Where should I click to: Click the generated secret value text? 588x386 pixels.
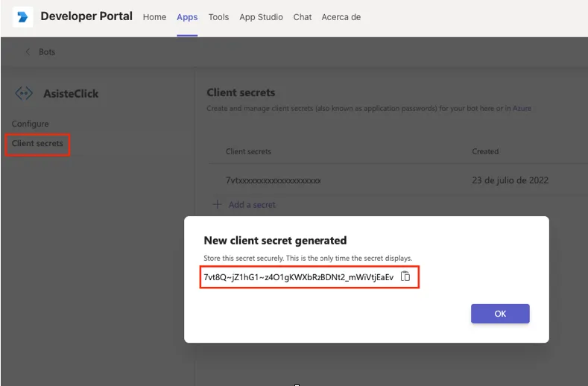299,277
